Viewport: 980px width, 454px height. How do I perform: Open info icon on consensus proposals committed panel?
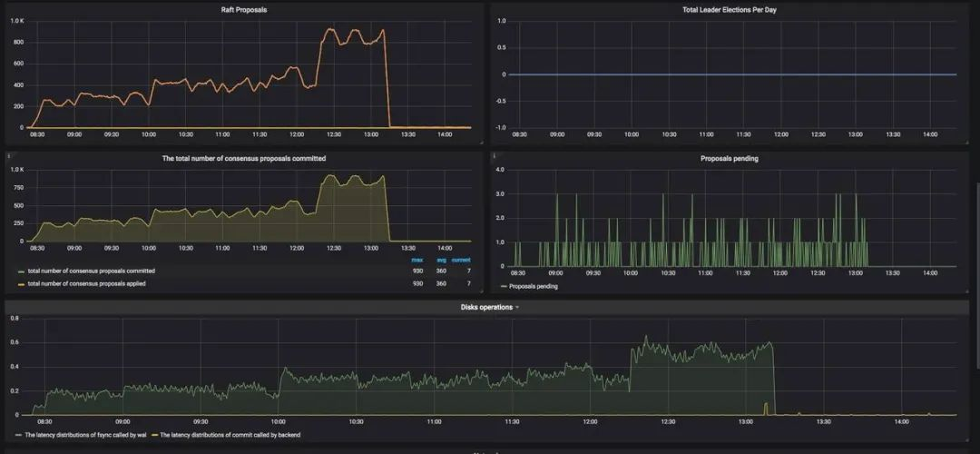tap(9, 155)
